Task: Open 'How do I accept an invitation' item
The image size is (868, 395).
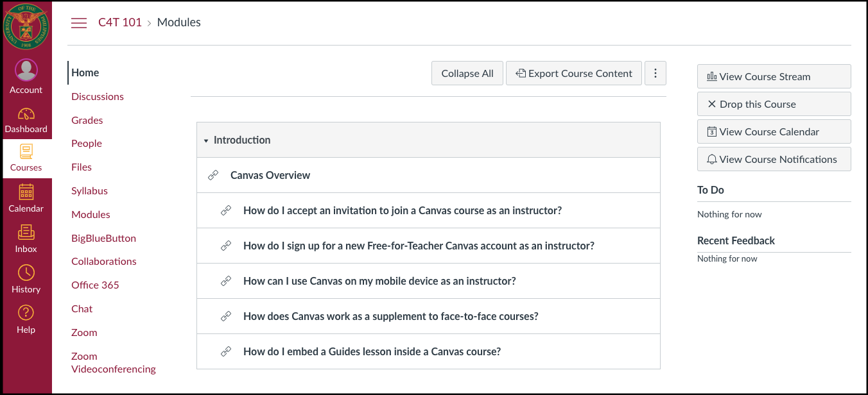Action: 403,210
